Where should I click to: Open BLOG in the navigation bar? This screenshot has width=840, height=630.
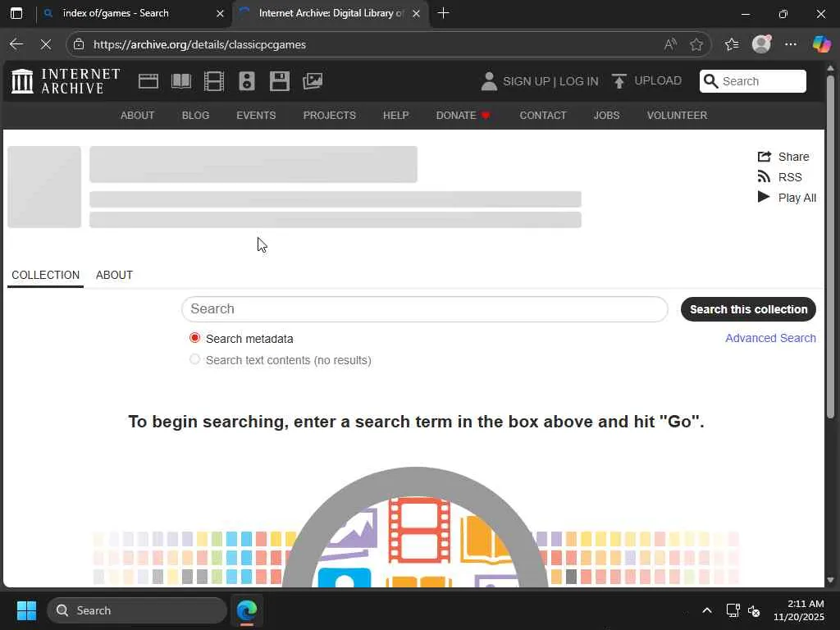195,115
